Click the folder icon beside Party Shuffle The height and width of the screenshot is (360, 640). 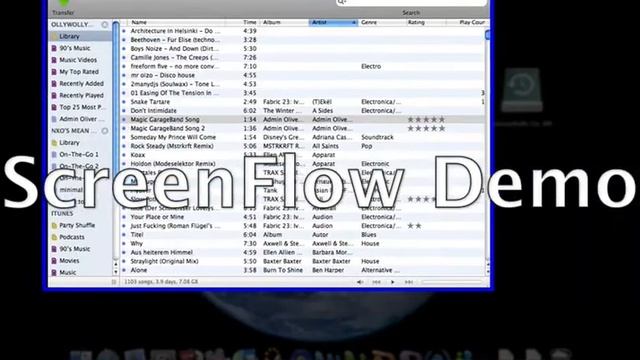(x=54, y=225)
